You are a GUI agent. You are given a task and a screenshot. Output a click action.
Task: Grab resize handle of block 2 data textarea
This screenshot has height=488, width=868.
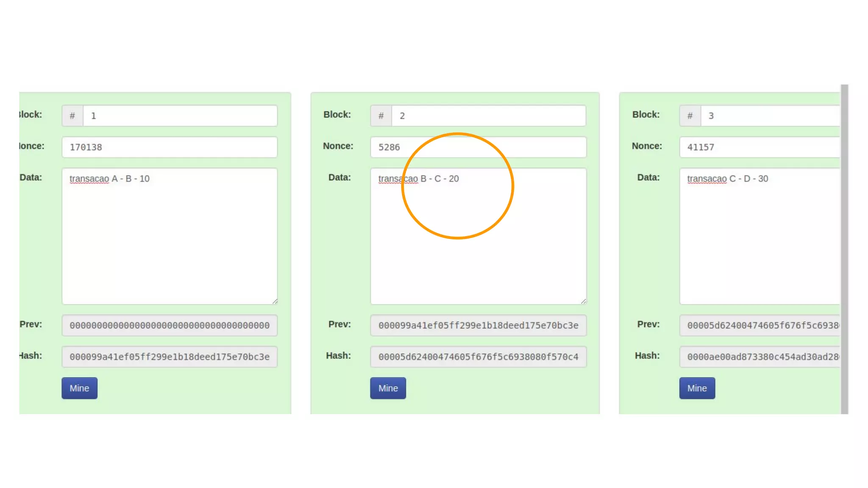coord(584,302)
